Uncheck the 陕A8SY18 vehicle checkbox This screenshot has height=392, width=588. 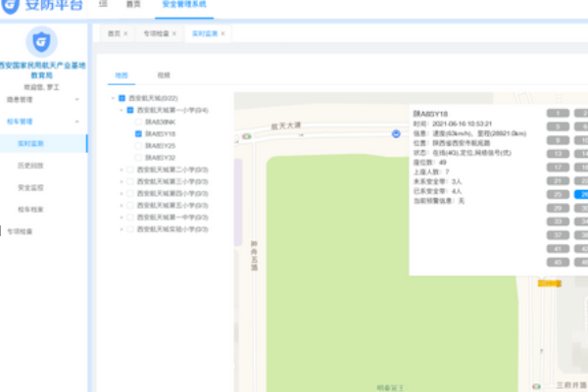138,134
